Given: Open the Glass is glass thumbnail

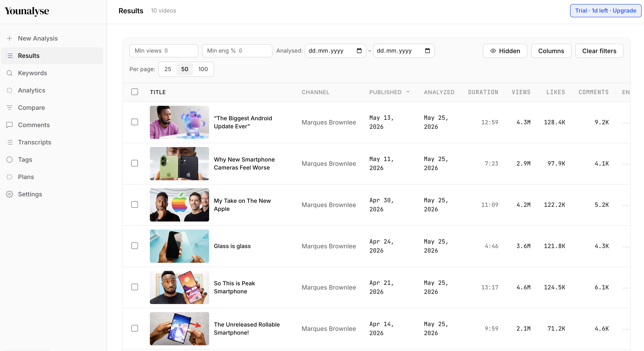Looking at the screenshot, I should tap(179, 246).
